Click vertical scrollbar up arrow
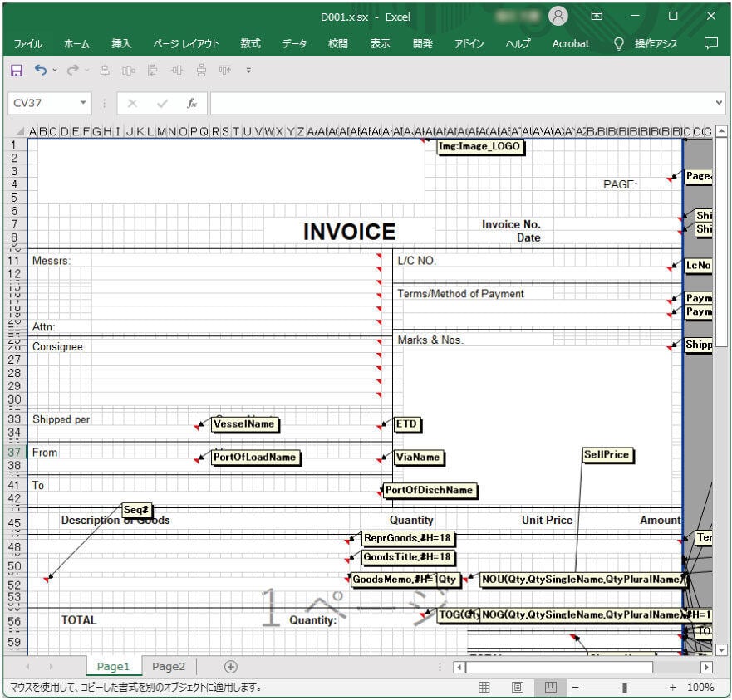The width and height of the screenshot is (732, 700). click(721, 131)
